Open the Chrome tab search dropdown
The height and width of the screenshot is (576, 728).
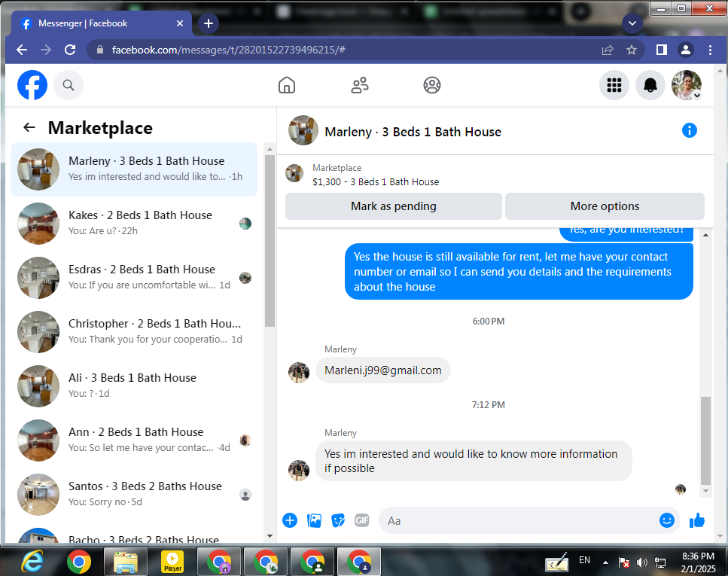click(632, 23)
